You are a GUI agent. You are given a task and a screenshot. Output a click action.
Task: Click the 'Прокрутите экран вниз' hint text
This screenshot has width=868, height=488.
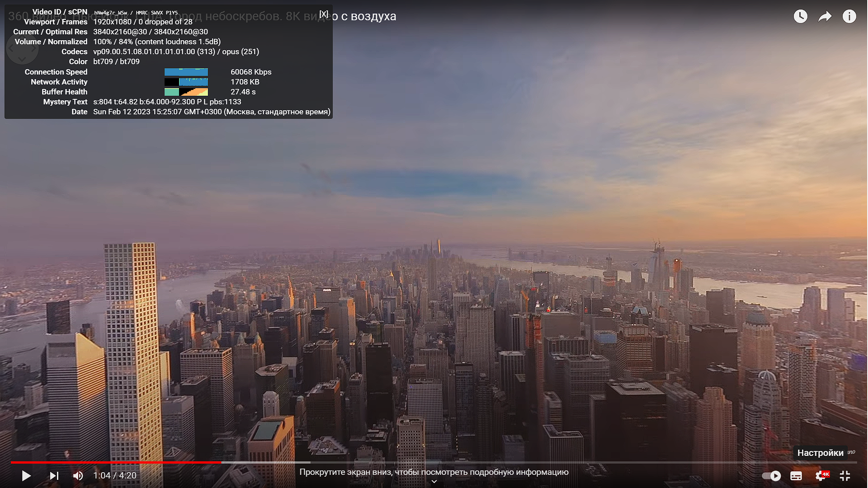434,472
